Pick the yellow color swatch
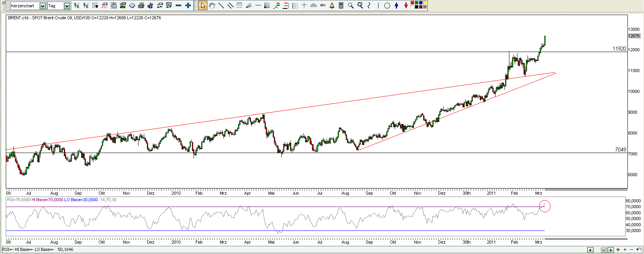Viewport: 644px width, 254px height. pyautogui.click(x=425, y=3)
